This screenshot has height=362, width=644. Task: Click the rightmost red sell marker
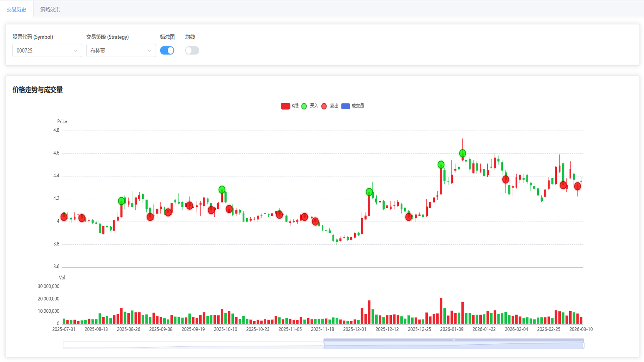click(x=577, y=186)
